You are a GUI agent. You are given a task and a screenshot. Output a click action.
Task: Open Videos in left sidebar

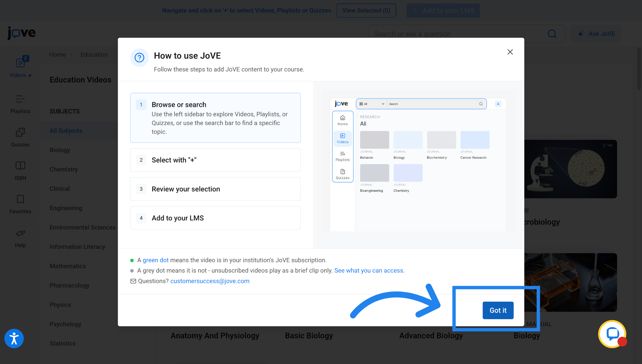point(20,67)
